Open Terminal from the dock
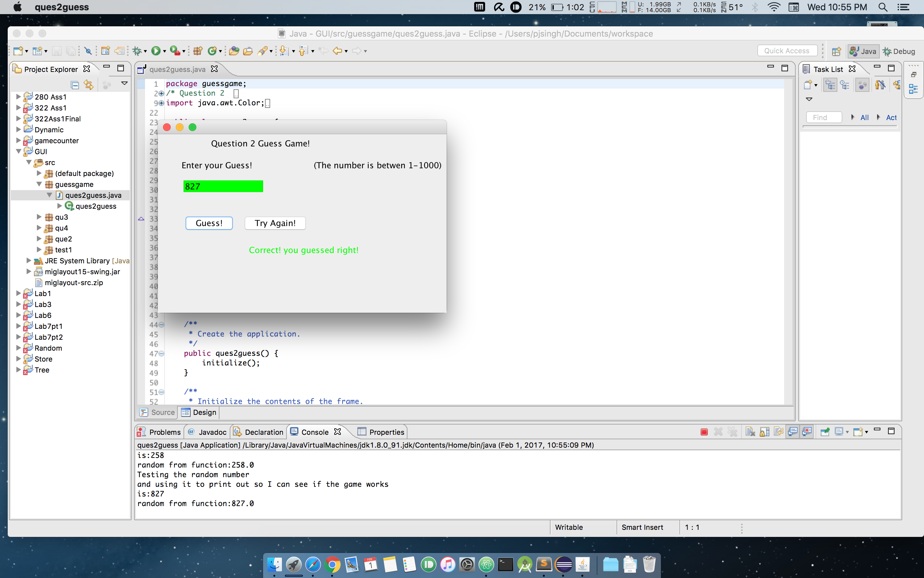 [x=506, y=565]
